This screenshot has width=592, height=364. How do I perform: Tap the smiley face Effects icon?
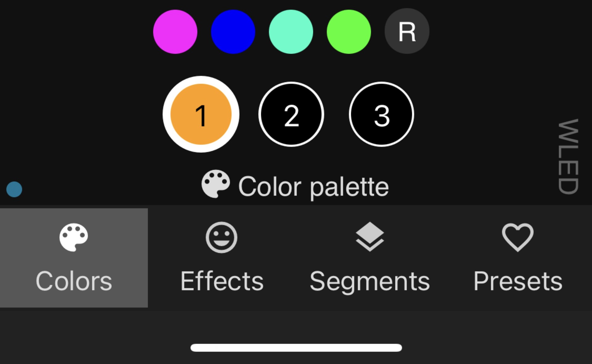(x=221, y=237)
